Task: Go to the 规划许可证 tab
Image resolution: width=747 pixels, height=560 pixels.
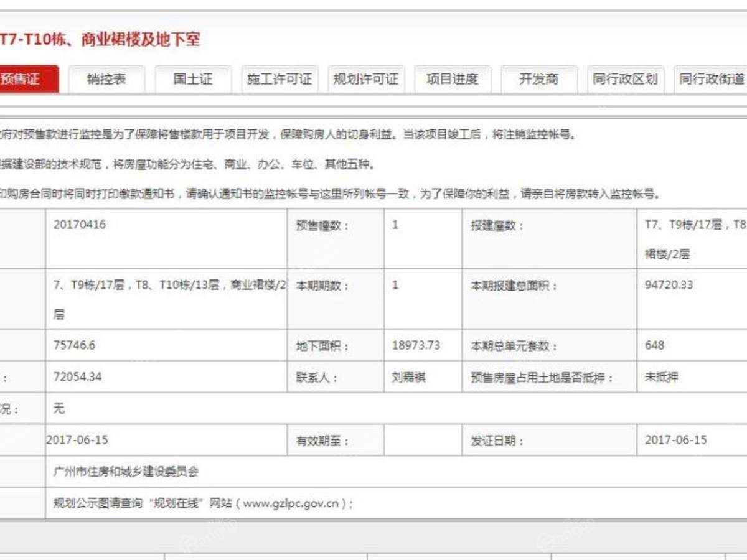Action: (x=366, y=79)
